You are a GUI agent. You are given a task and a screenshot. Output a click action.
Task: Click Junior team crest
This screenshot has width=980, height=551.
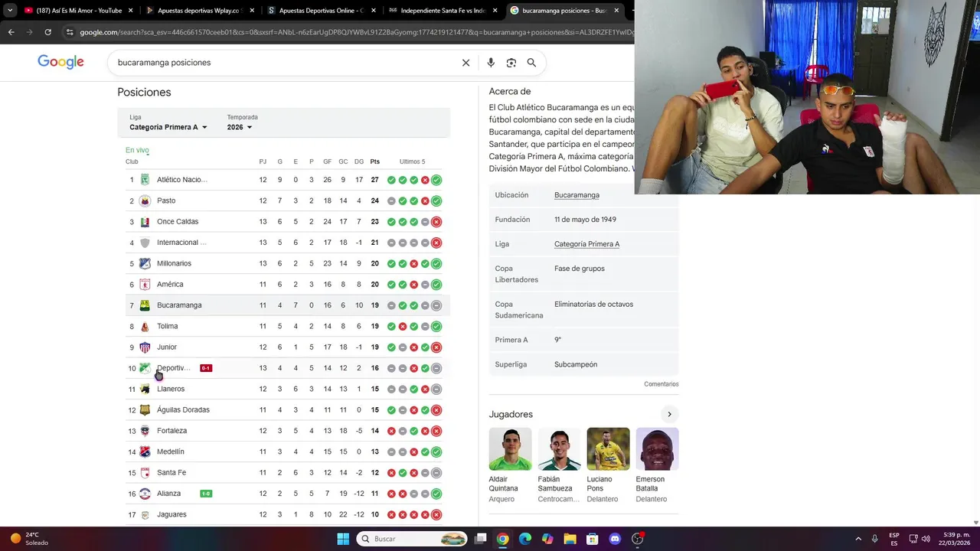coord(145,347)
